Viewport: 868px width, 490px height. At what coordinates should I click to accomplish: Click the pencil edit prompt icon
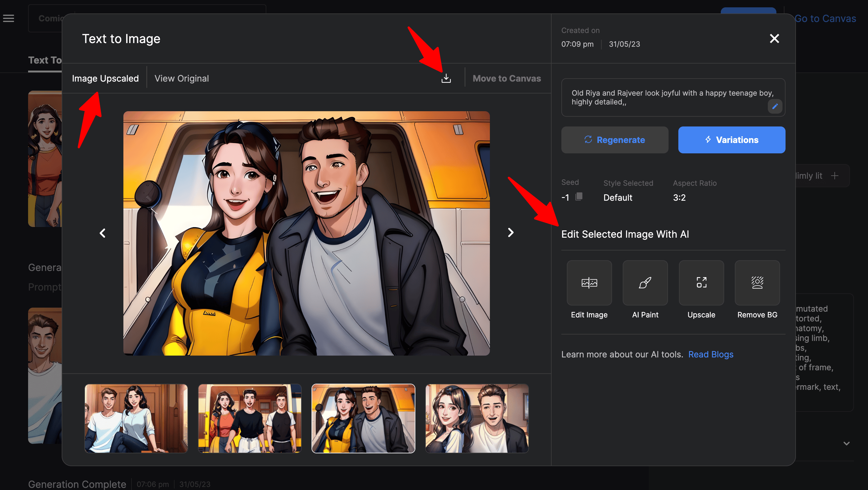pyautogui.click(x=775, y=107)
